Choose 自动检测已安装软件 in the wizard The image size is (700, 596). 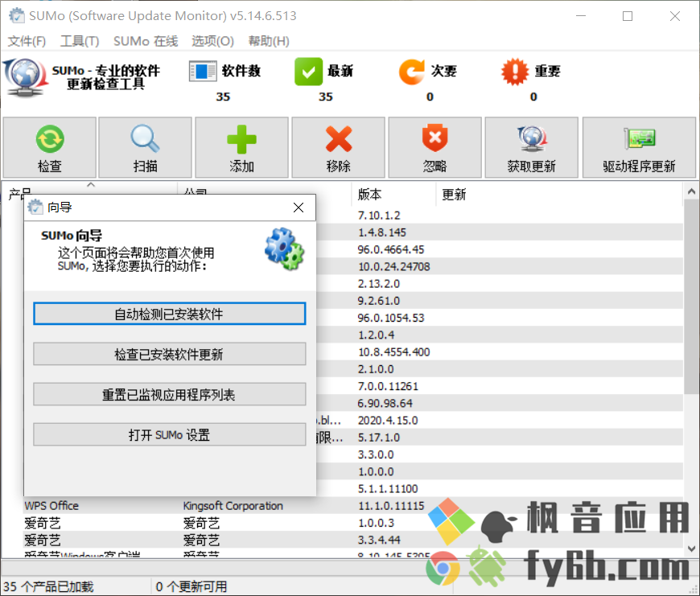click(170, 314)
